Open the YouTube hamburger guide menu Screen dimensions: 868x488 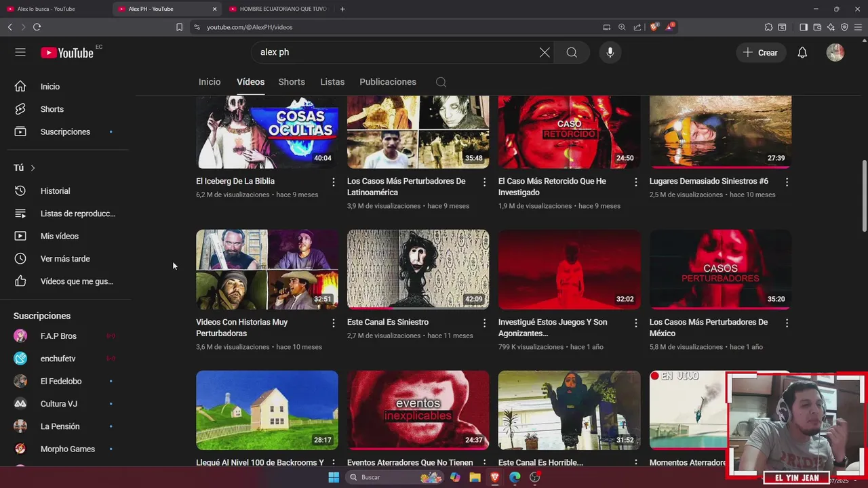tap(20, 52)
